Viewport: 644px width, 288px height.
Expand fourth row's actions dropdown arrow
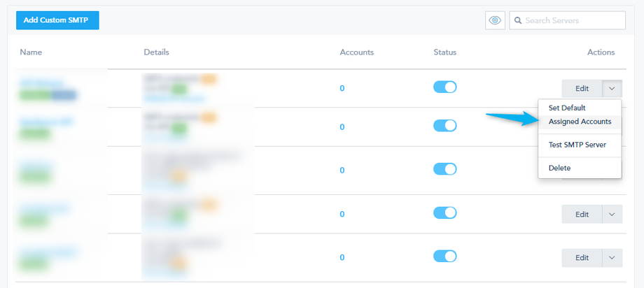click(612, 214)
